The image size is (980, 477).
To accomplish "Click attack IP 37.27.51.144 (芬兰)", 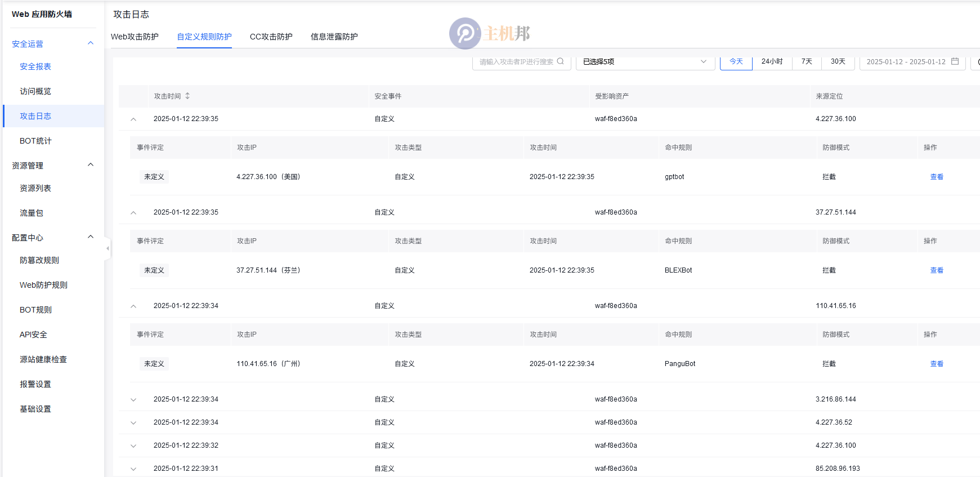I will [269, 270].
